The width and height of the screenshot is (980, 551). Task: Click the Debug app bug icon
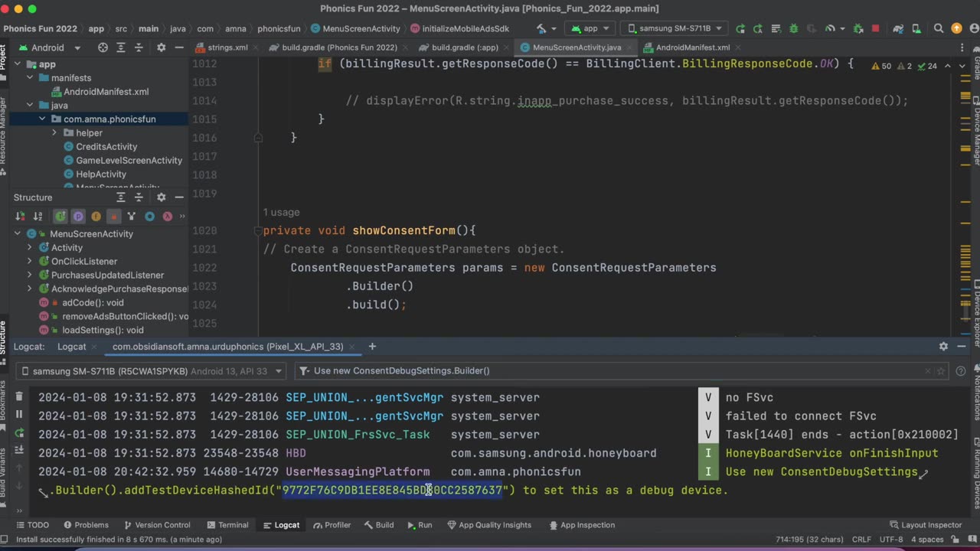[794, 28]
